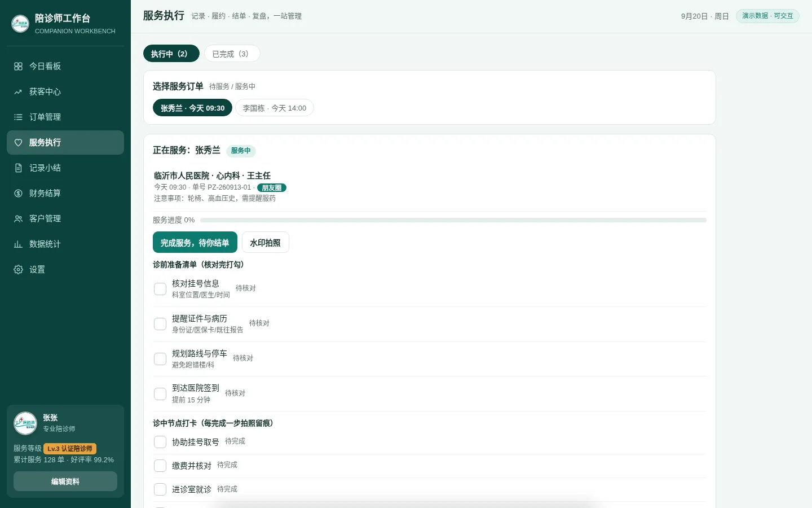
Task: Click the 服务执行 heart icon
Action: click(18, 142)
